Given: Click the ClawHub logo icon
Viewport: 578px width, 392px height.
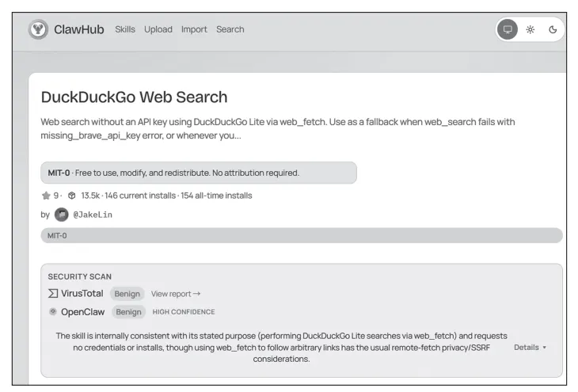Looking at the screenshot, I should (x=38, y=29).
